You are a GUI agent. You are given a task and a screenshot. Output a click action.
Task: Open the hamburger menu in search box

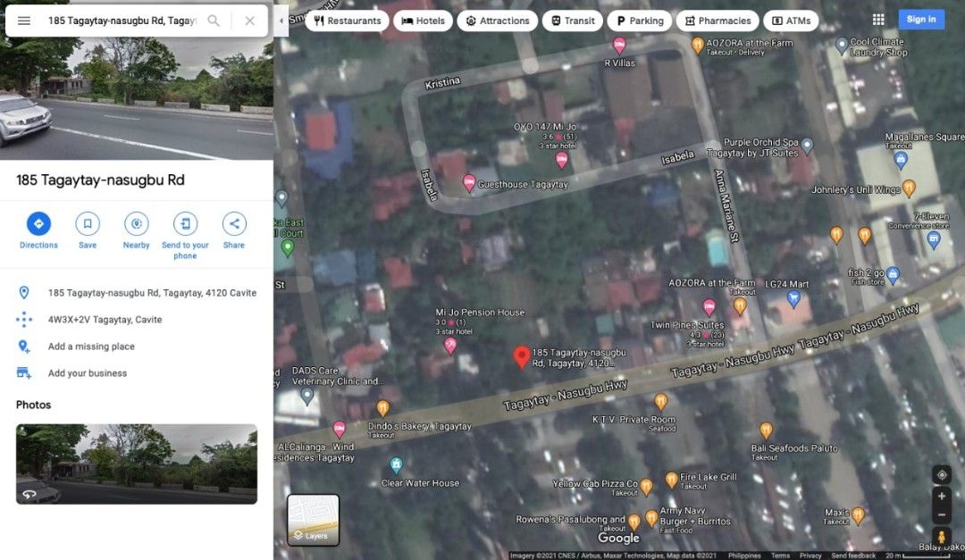pos(24,21)
